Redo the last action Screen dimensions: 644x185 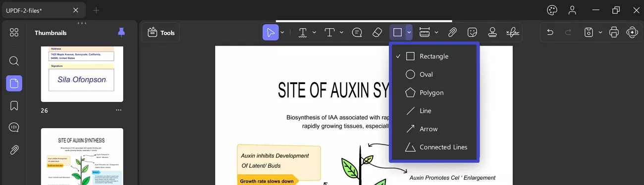coord(568,32)
